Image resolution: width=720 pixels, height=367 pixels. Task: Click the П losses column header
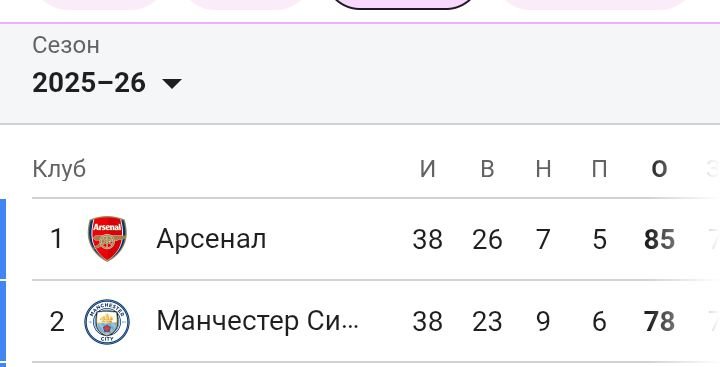coord(599,169)
